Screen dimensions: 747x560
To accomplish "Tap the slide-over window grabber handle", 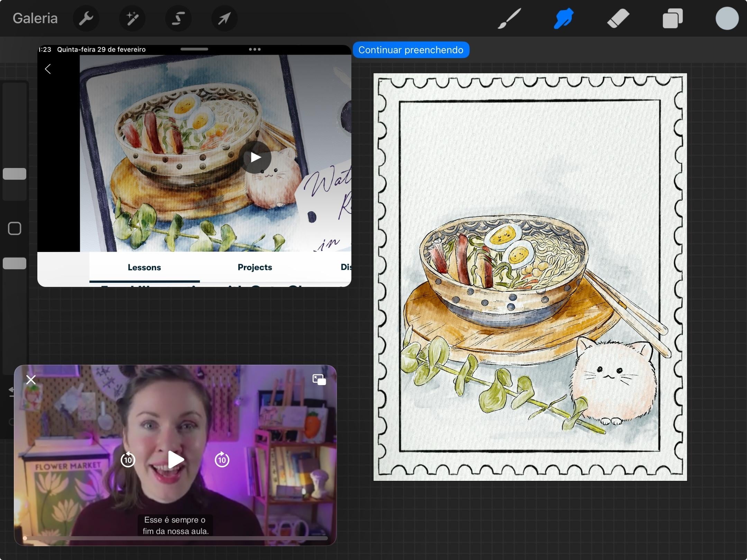I will (194, 49).
